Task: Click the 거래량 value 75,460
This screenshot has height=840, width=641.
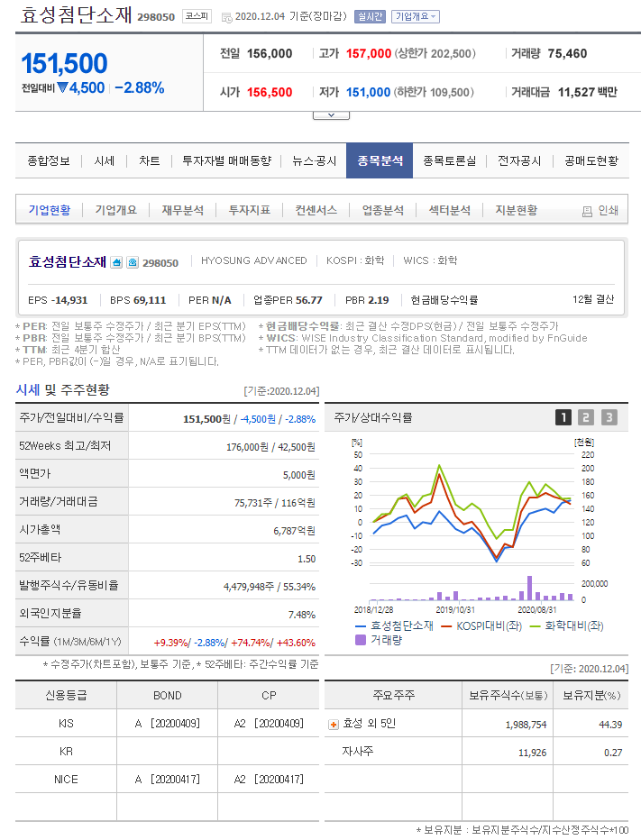Action: pos(567,53)
